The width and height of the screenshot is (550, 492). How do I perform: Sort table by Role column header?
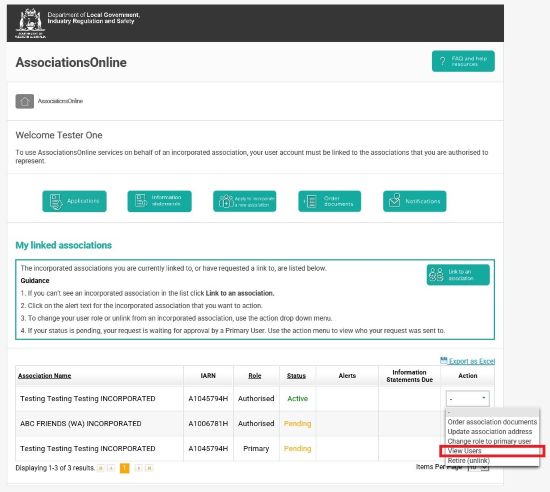pos(255,376)
